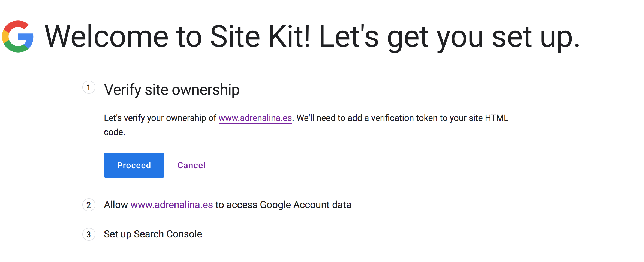644x262 pixels.
Task: Open www.adrenalina.es link in step 2
Action: 171,205
